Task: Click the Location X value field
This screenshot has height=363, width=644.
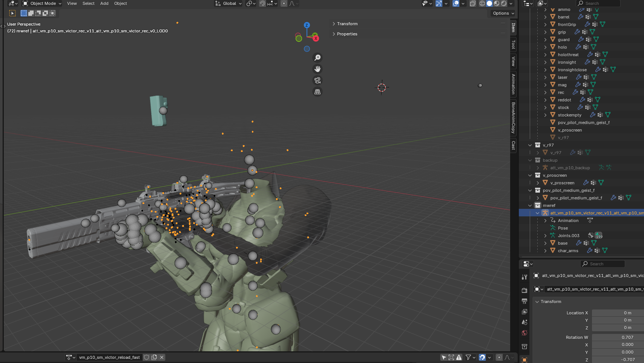Action: (x=618, y=313)
